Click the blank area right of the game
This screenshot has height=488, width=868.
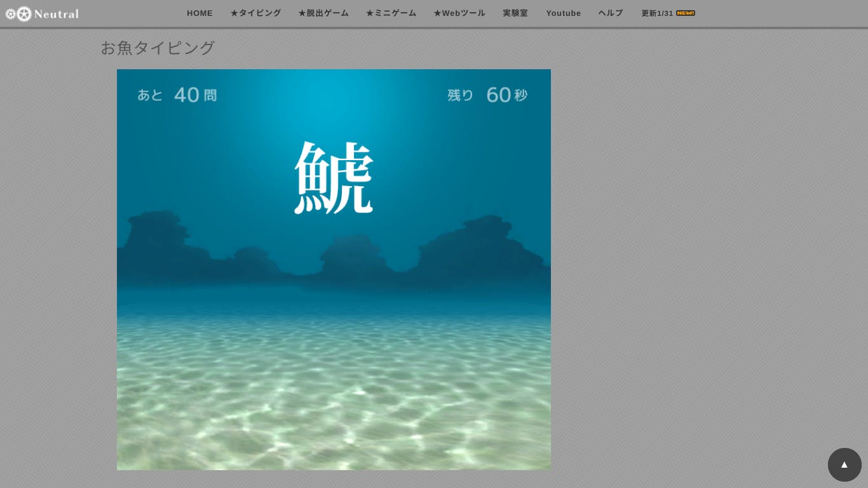[699, 254]
